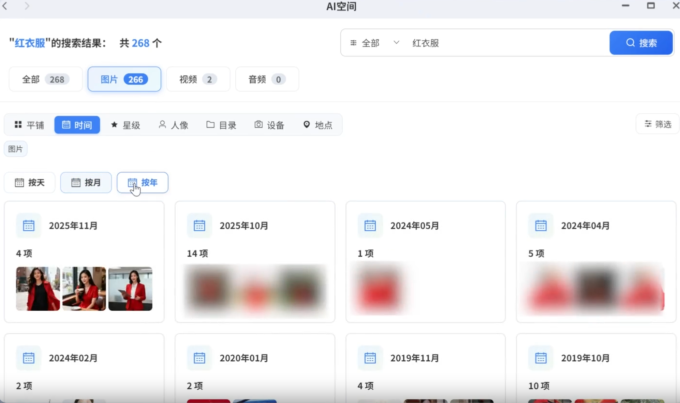Group results by year with 按年
Viewport: 680px width, 403px height.
coord(143,183)
